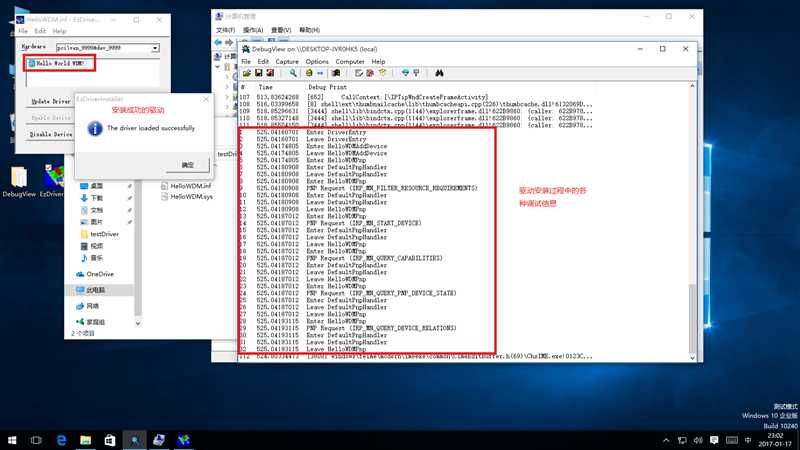
Task: Open 查看(V) menu in background management window
Action: [x=281, y=30]
